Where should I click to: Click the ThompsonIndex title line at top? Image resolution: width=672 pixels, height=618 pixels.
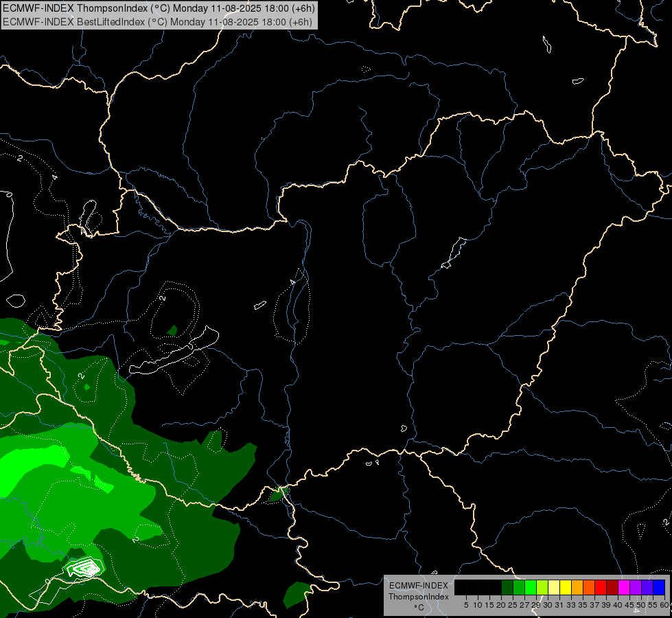pyautogui.click(x=159, y=8)
